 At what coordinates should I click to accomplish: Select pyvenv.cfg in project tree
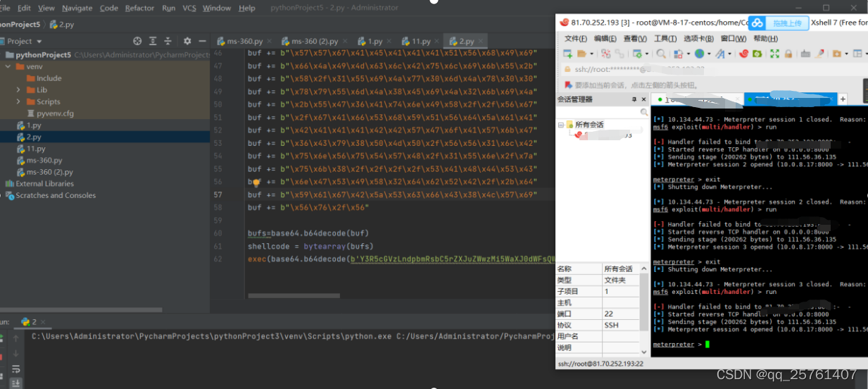click(x=55, y=113)
